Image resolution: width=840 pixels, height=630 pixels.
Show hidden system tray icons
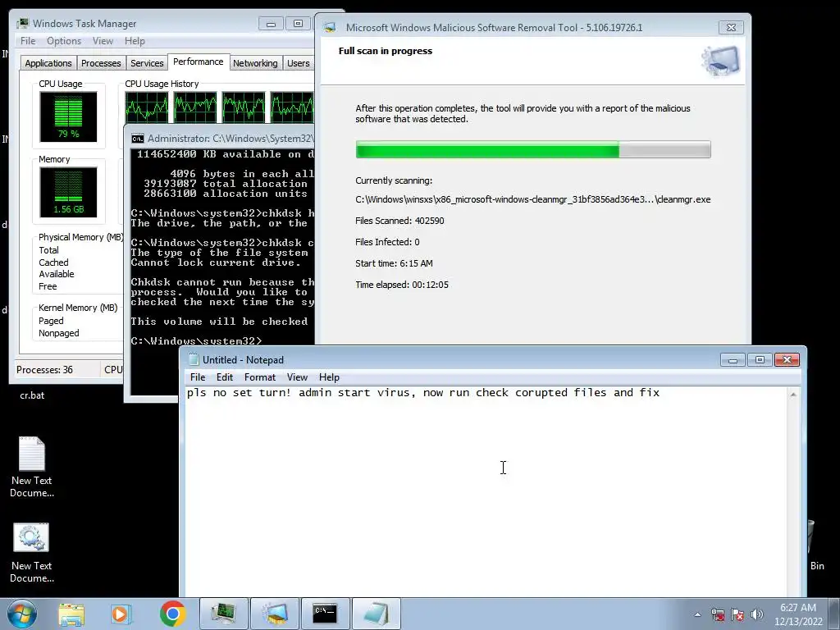click(697, 614)
